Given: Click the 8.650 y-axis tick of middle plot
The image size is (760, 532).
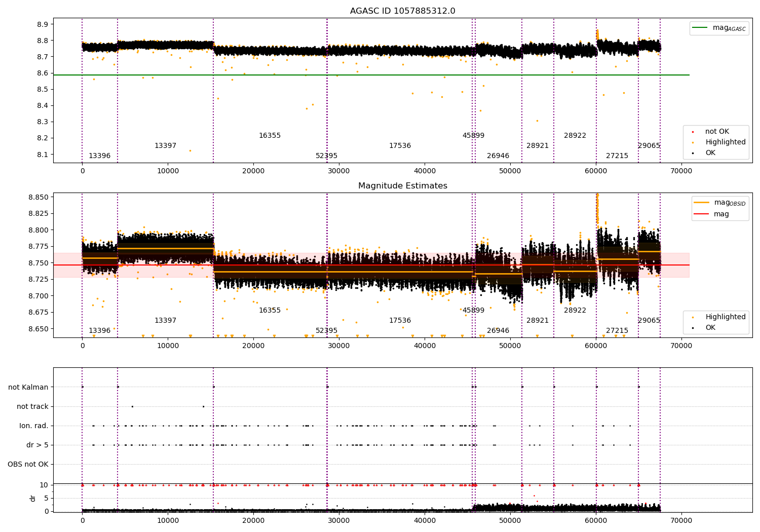Looking at the screenshot, I should point(39,329).
